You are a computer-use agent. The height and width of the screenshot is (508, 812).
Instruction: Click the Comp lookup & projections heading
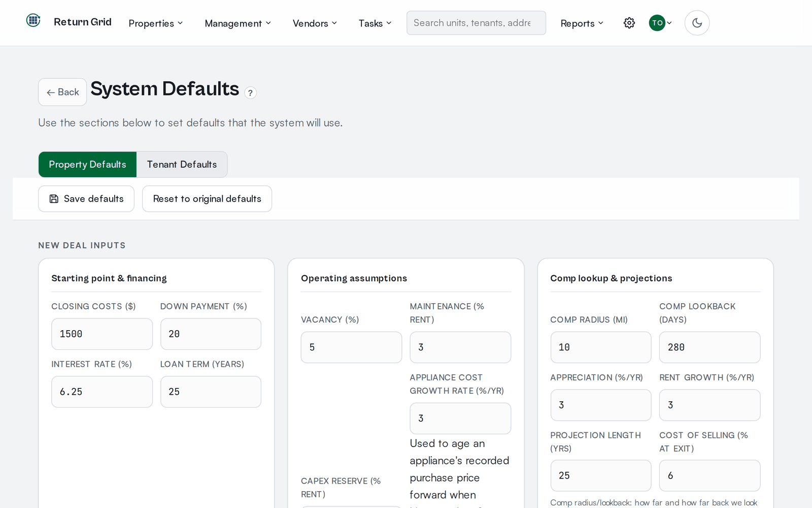point(611,278)
